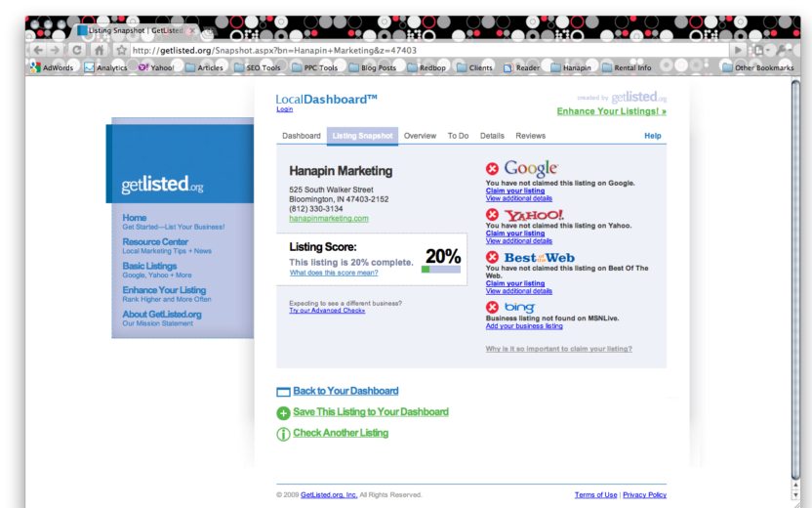This screenshot has height=508, width=812.
Task: Open the Reviews tab
Action: pyautogui.click(x=530, y=136)
